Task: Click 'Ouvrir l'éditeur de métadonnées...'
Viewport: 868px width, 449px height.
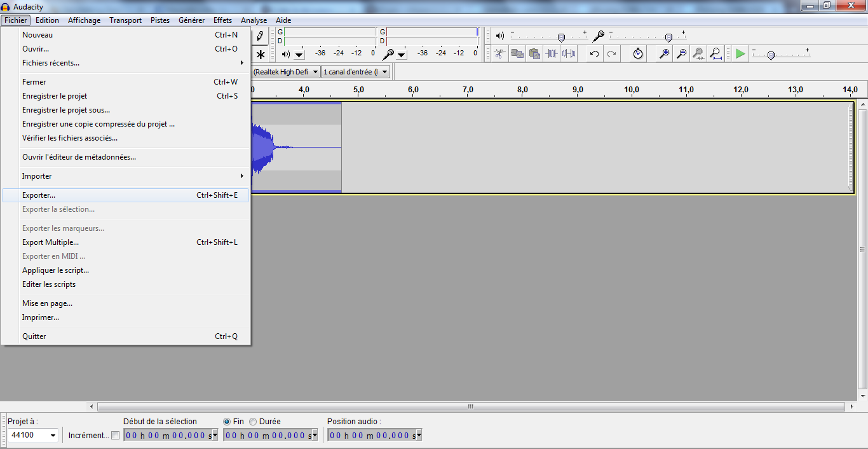Action: (69, 157)
